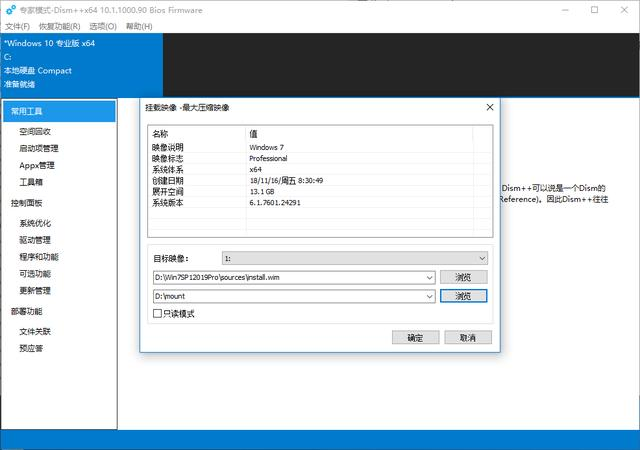Image resolution: width=640 pixels, height=450 pixels.
Task: Click the 6.1.7601.24291 version value
Action: [x=275, y=203]
